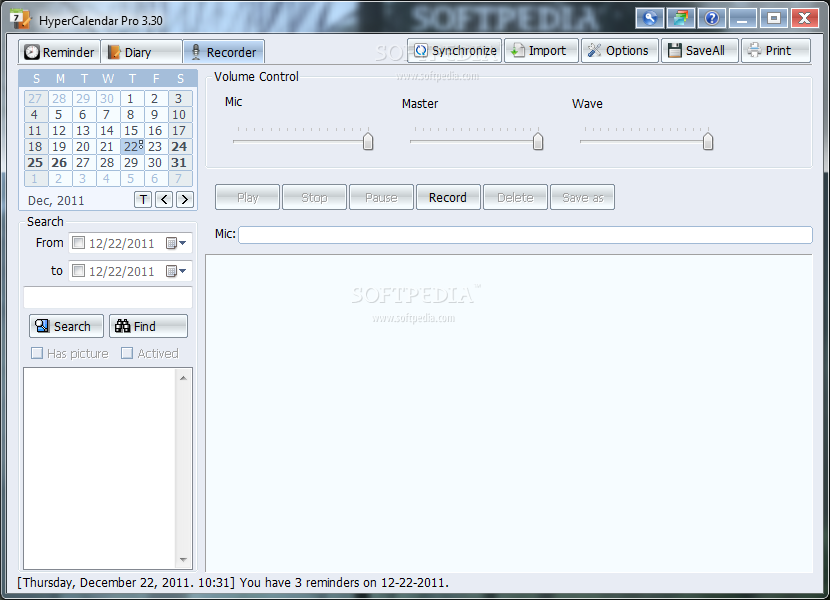Enable the to date checkbox
Viewport: 830px width, 600px height.
click(78, 271)
